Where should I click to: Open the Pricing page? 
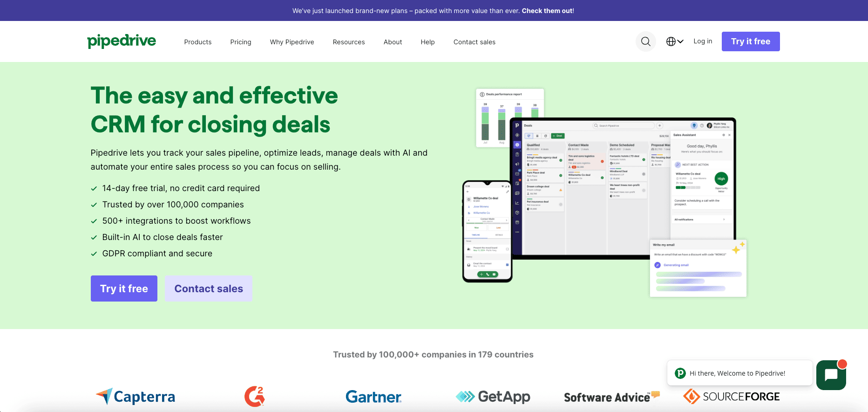(240, 42)
